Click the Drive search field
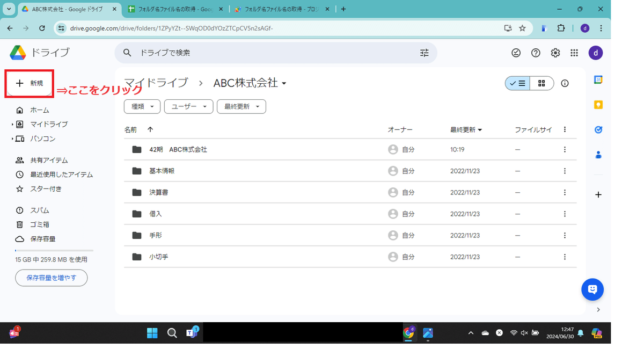 pos(275,53)
